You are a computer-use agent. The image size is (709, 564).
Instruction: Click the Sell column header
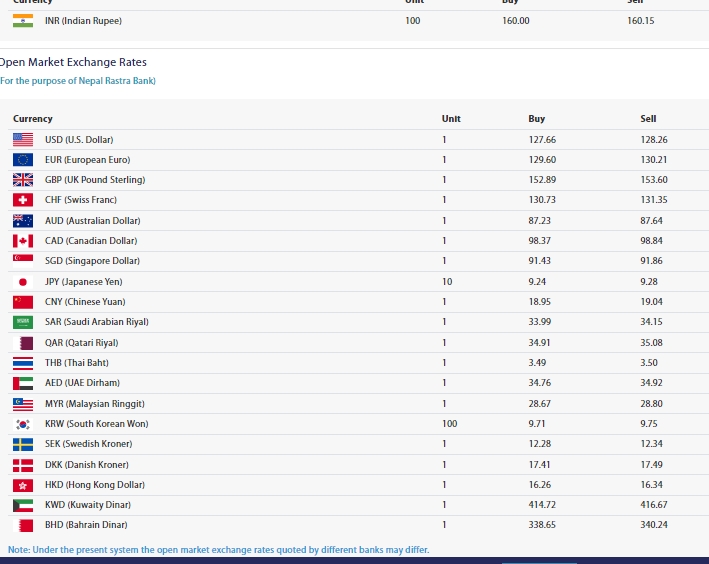648,119
